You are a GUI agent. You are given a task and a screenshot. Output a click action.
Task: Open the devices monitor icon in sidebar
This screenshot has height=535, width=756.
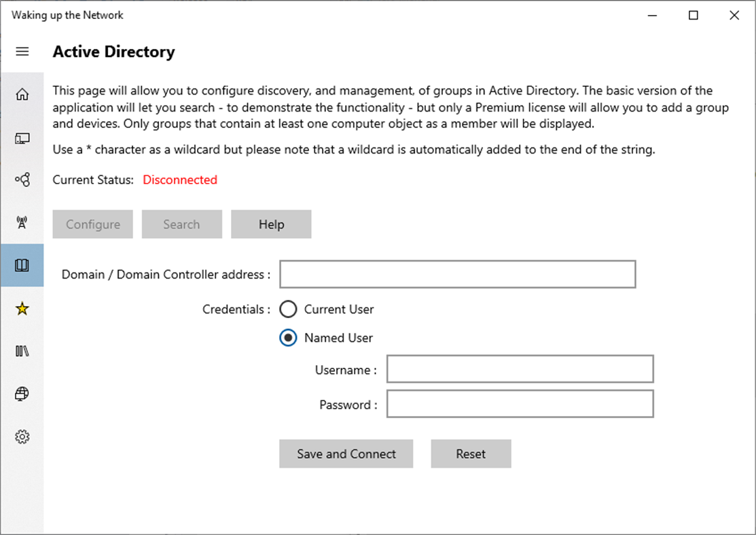(x=22, y=138)
